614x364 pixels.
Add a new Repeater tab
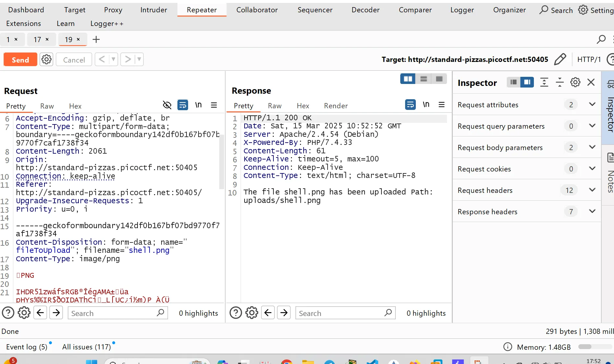click(96, 40)
